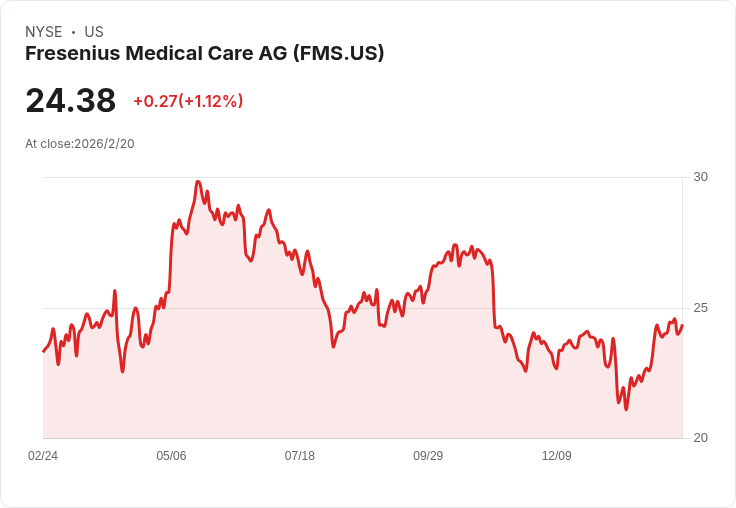Select the 02/24 date on x-axis

click(43, 456)
